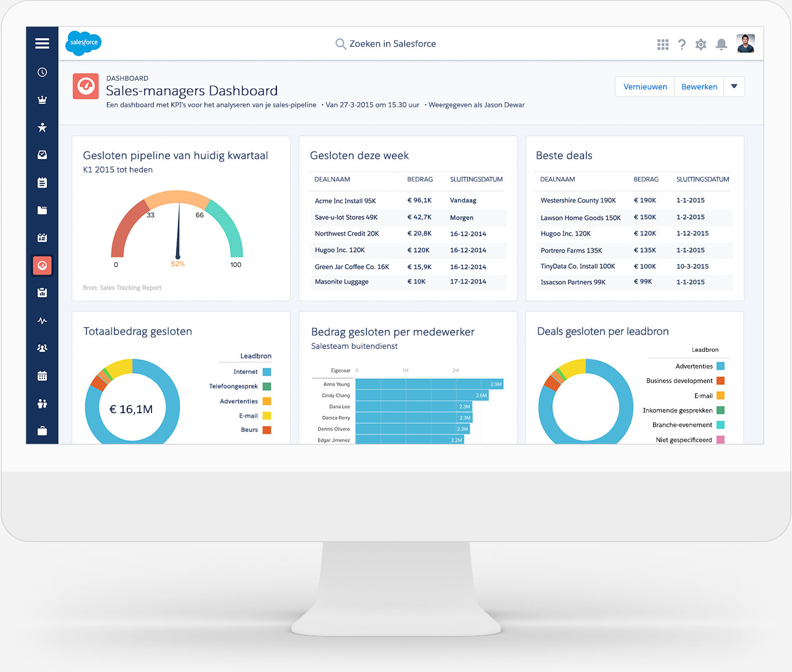
Task: Open the calendar icon in the sidebar
Action: (42, 375)
